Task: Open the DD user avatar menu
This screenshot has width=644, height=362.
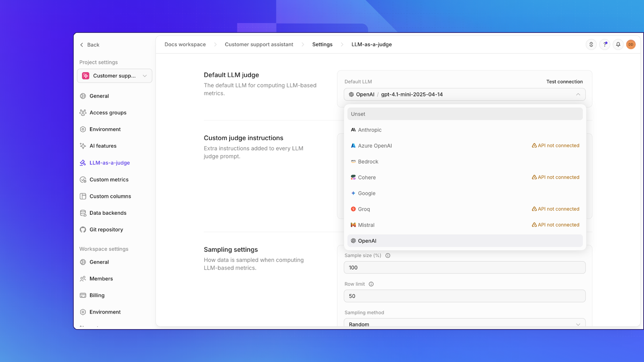Action: pos(631,45)
